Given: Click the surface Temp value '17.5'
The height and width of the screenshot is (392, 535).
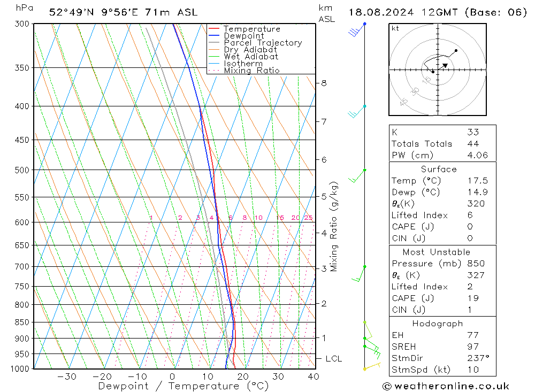Looking at the screenshot, I should 478,180.
